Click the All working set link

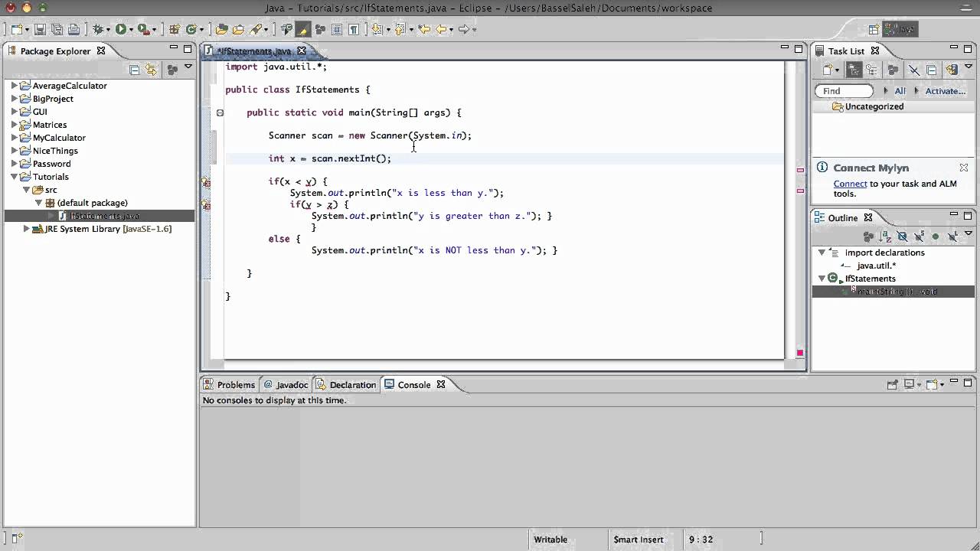[900, 91]
